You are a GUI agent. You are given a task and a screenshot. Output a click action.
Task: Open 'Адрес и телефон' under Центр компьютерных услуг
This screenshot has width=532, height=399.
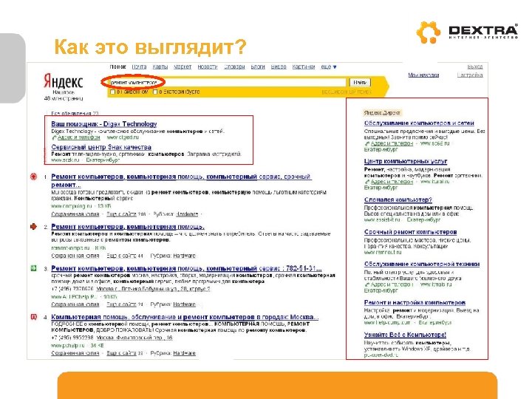tap(392, 182)
